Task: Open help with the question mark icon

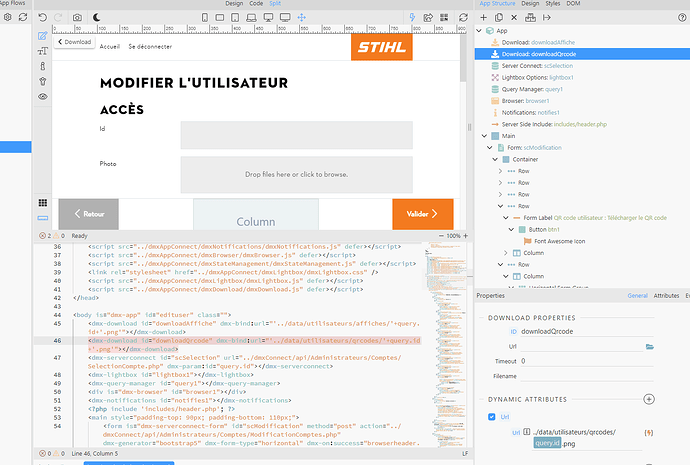Action: [x=683, y=18]
